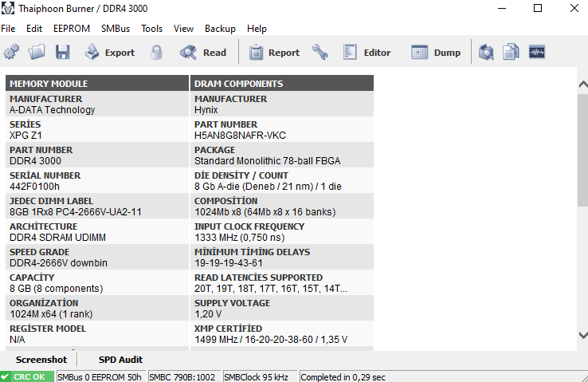
Task: Open the SMBus menu
Action: pyautogui.click(x=116, y=28)
